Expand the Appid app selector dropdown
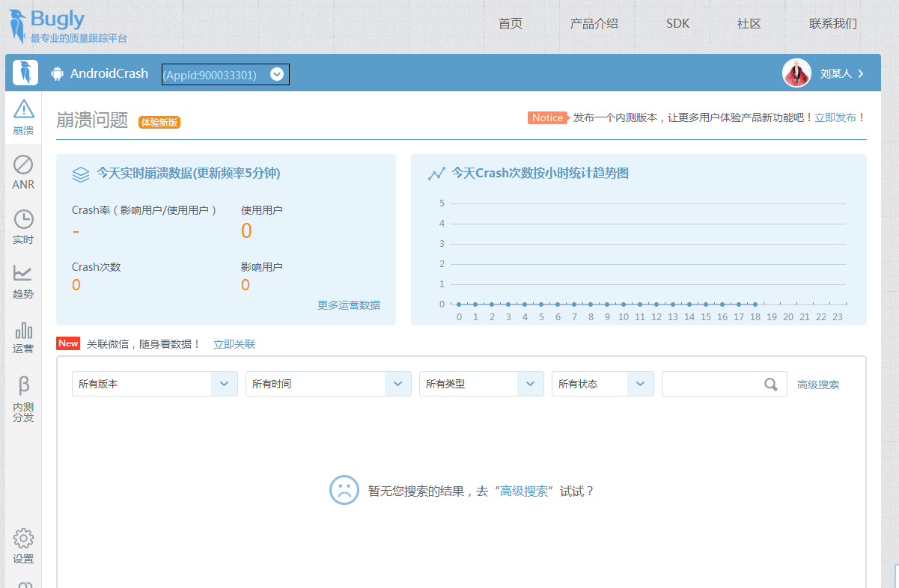Image resolution: width=899 pixels, height=588 pixels. pos(276,74)
